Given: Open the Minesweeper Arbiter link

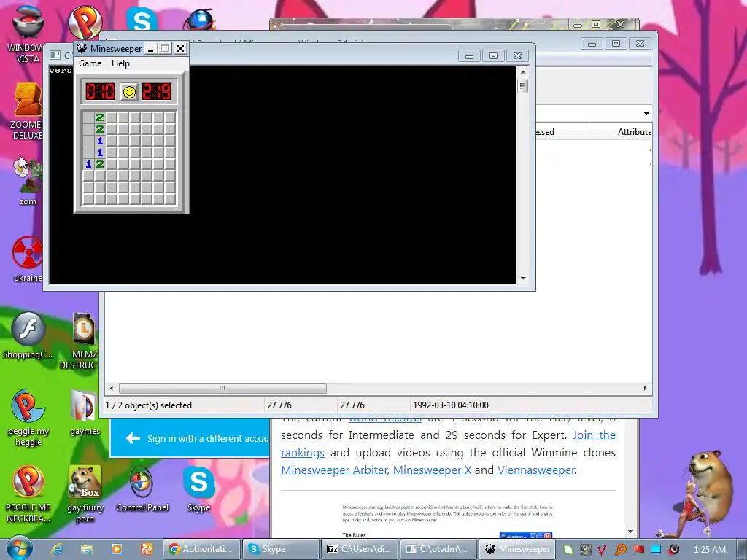Looking at the screenshot, I should pyautogui.click(x=334, y=470).
